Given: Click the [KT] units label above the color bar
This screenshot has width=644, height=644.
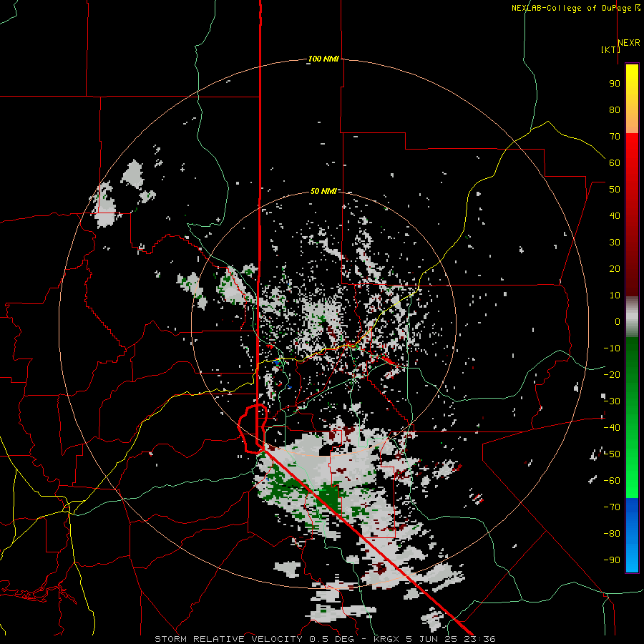Looking at the screenshot, I should (610, 49).
